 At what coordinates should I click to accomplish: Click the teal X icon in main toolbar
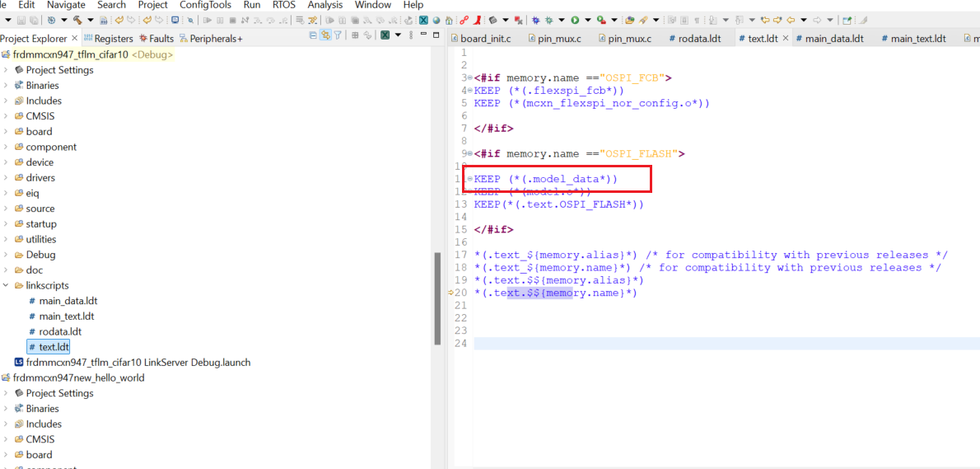point(423,20)
